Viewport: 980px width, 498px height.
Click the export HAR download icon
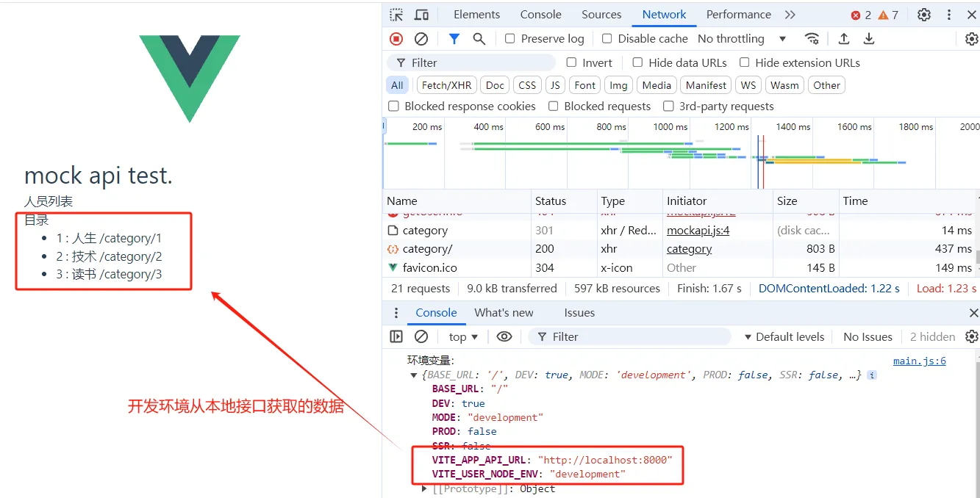coord(869,39)
